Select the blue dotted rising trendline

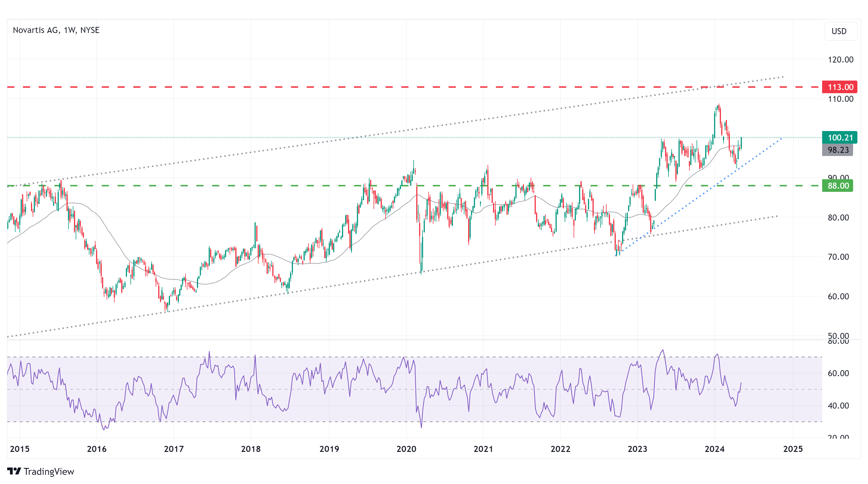tap(699, 196)
